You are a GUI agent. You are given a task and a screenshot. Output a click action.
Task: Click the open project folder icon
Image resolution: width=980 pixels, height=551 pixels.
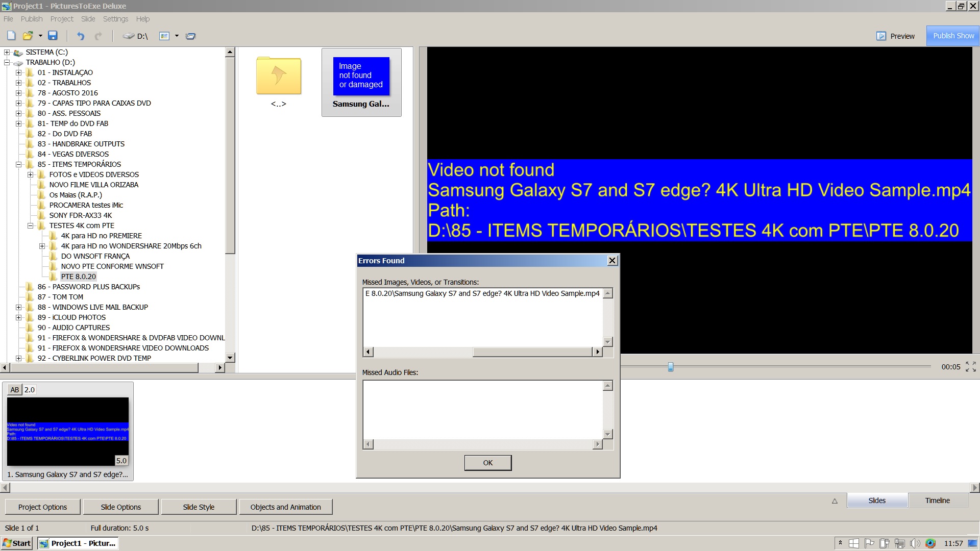pos(28,36)
